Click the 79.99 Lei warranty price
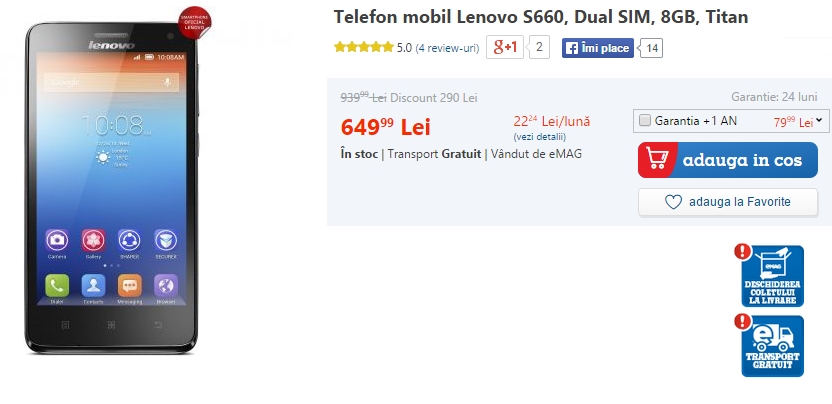Viewport: 832px width, 404px height. (793, 122)
